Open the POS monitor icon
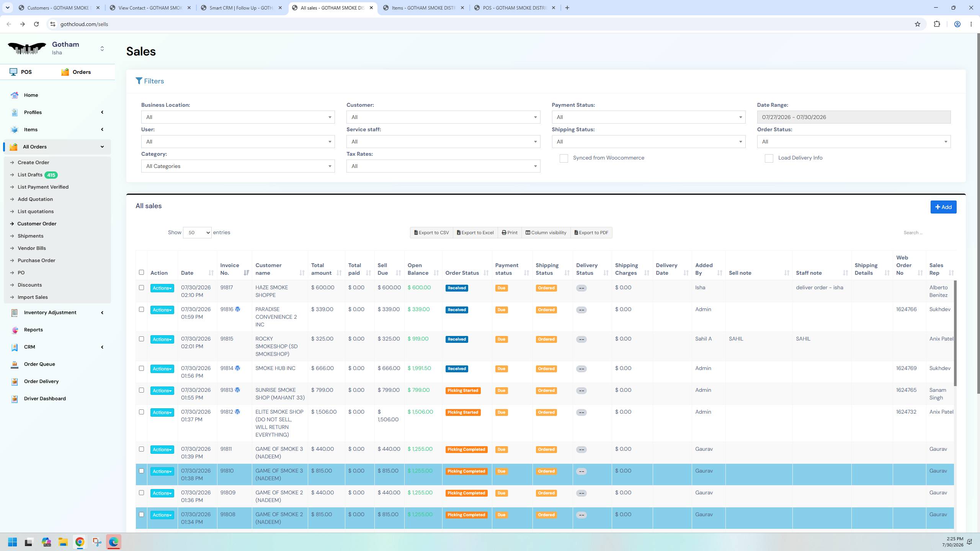Image resolution: width=980 pixels, height=551 pixels. pyautogui.click(x=13, y=72)
